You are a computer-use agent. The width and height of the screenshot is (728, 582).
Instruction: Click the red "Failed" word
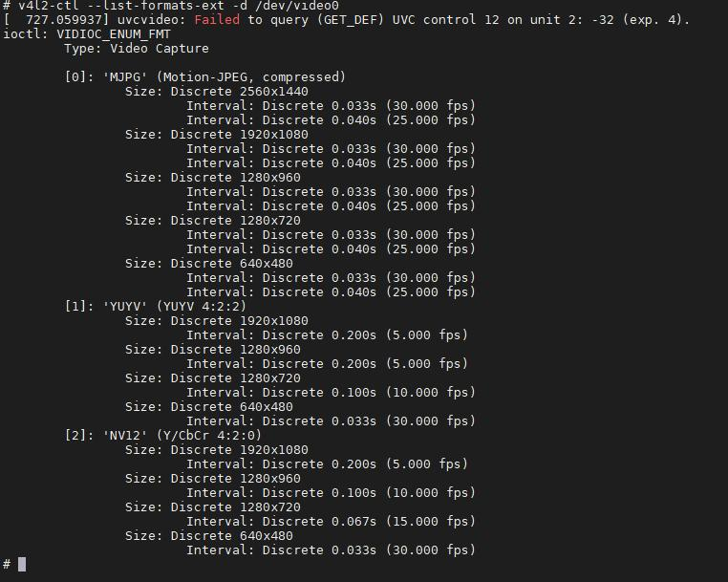pos(217,19)
